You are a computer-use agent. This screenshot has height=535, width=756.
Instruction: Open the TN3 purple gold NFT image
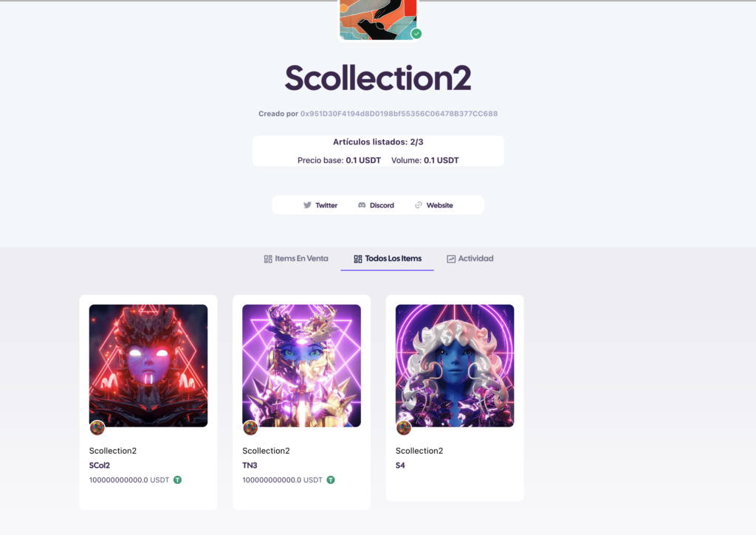coord(302,365)
